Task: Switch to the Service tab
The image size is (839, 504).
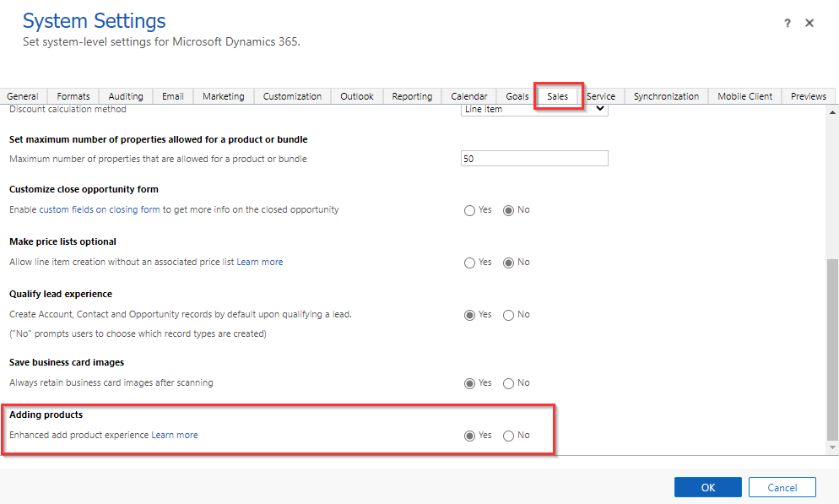Action: click(601, 96)
